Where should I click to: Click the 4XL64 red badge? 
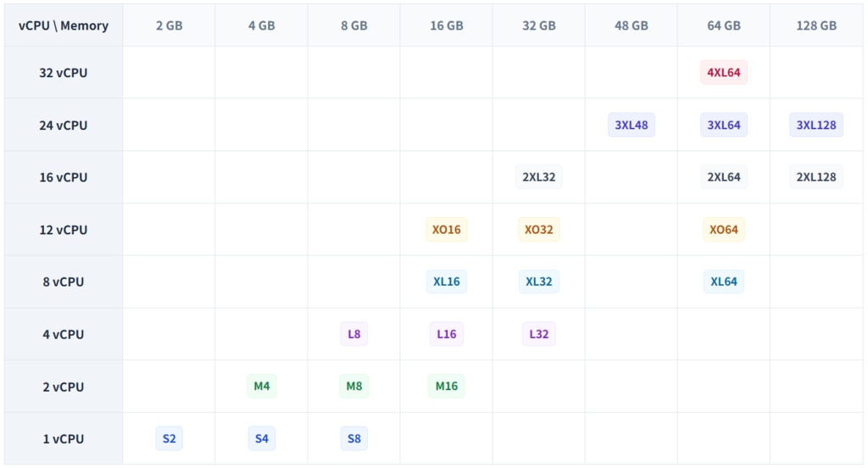pos(724,73)
